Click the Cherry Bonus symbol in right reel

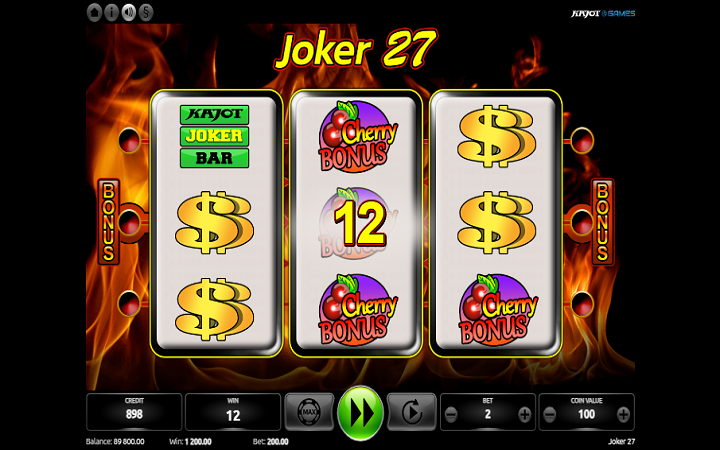point(497,310)
